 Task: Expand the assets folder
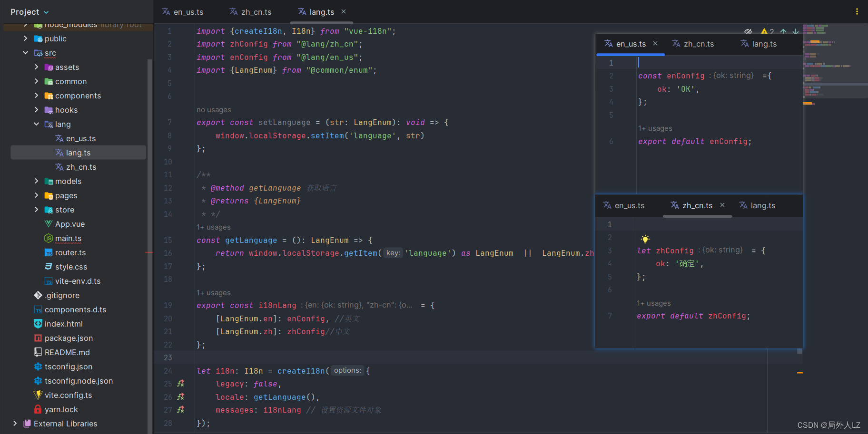(x=36, y=67)
